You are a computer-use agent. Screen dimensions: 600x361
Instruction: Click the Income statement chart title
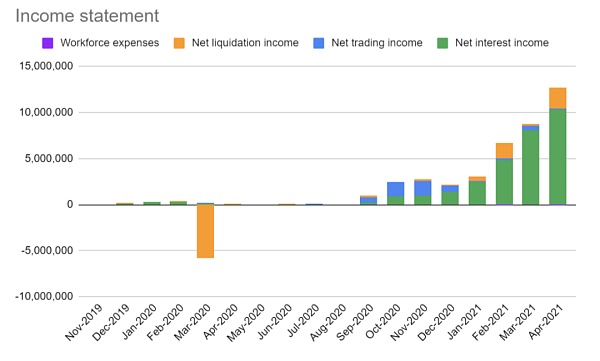point(87,16)
